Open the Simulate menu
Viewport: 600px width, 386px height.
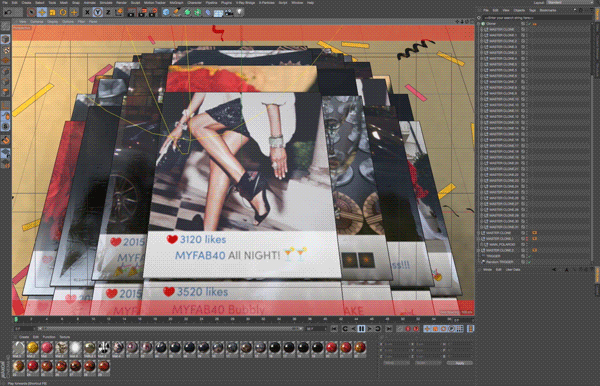106,2
